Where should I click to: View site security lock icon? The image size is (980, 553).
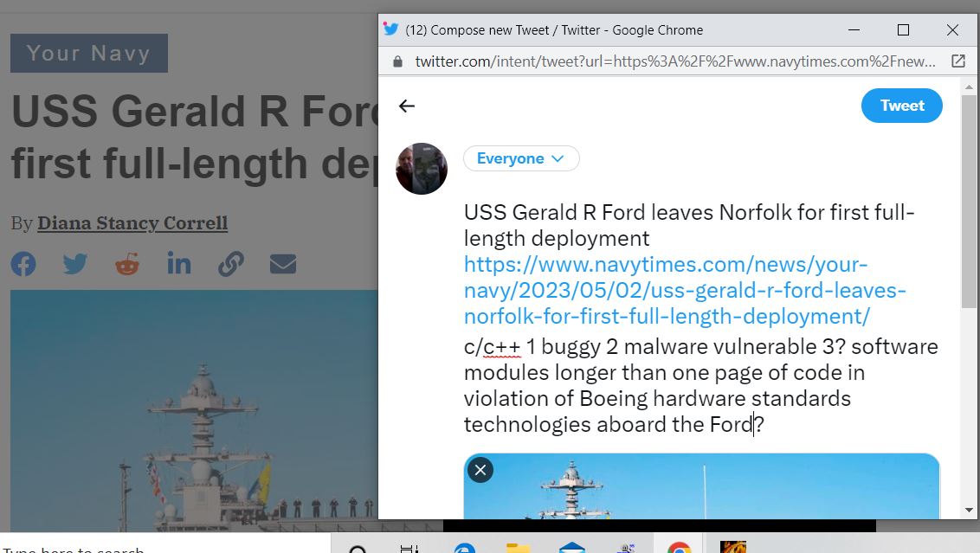click(397, 61)
